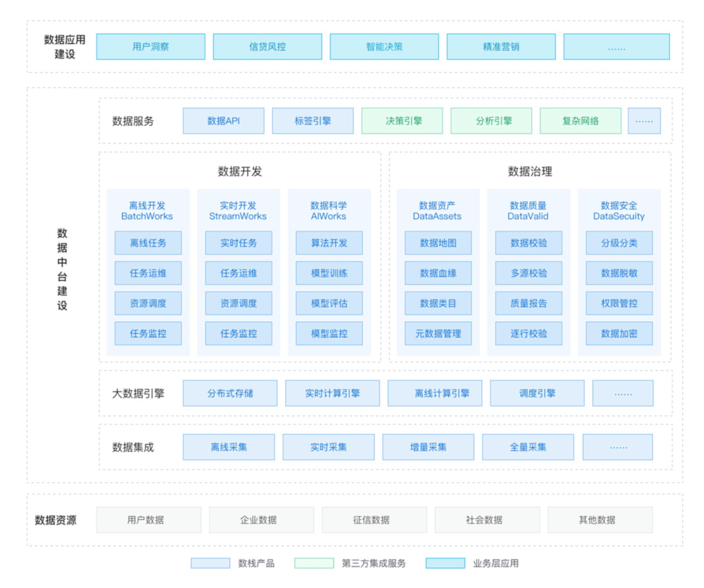Select the 增量采集 integration block

tap(428, 447)
